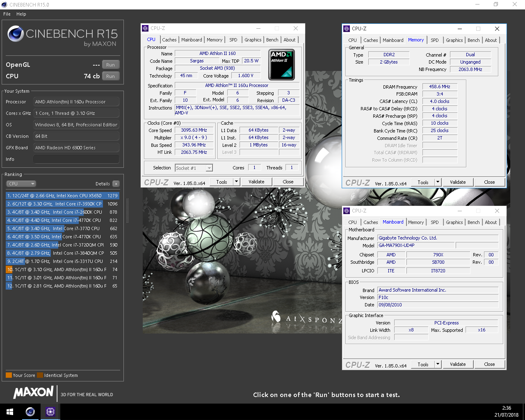The width and height of the screenshot is (525, 420).
Task: Click BIOS version F10c
Action: 438,297
